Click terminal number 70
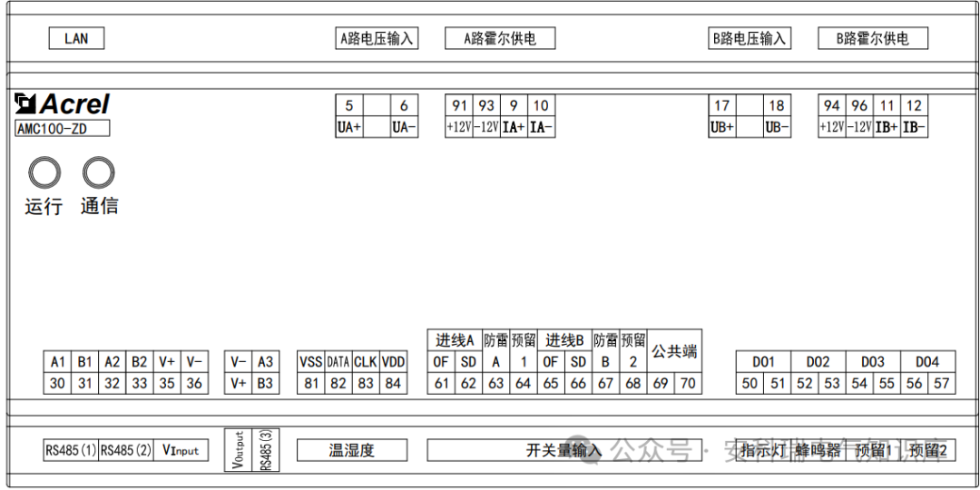 [x=688, y=383]
